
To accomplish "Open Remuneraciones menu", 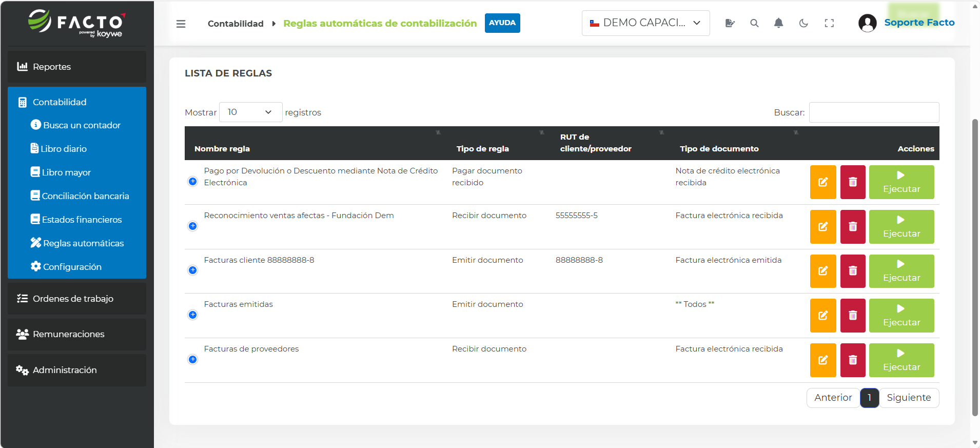I will 77,334.
